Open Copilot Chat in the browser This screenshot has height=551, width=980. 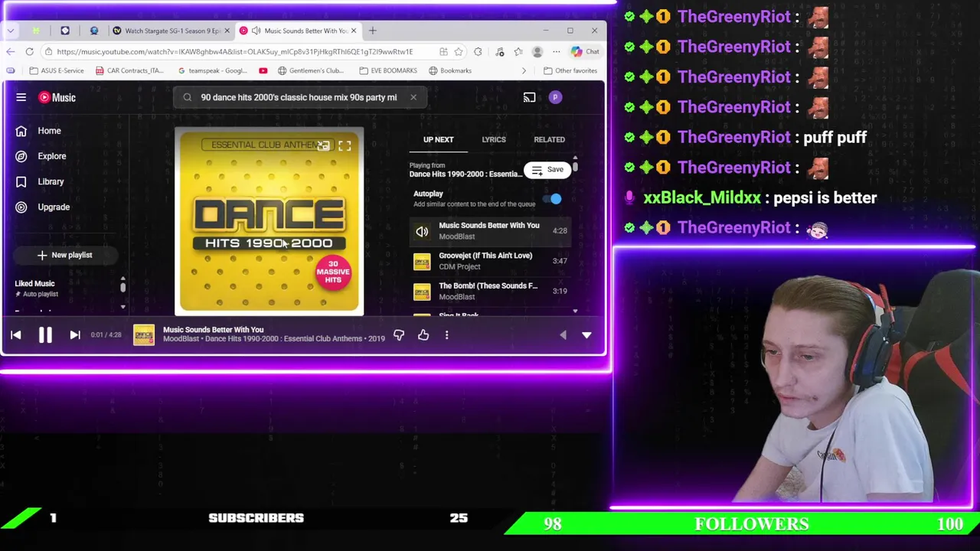[586, 51]
